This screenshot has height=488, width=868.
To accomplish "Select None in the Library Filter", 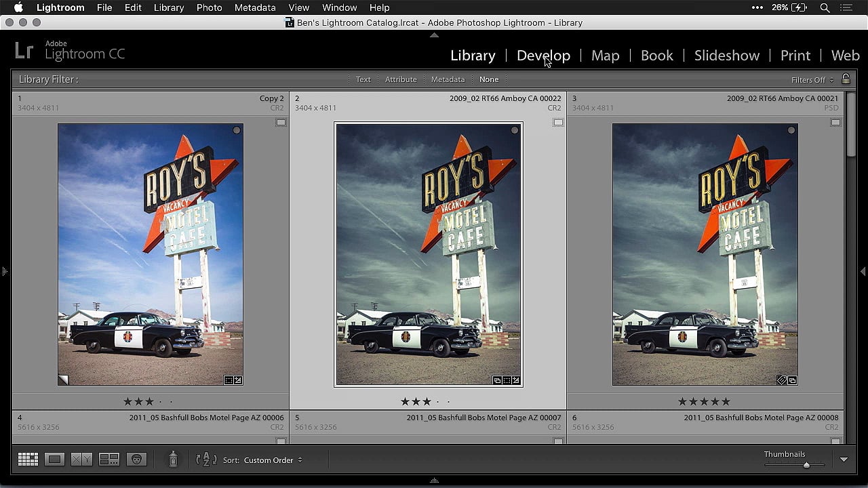I will 489,79.
